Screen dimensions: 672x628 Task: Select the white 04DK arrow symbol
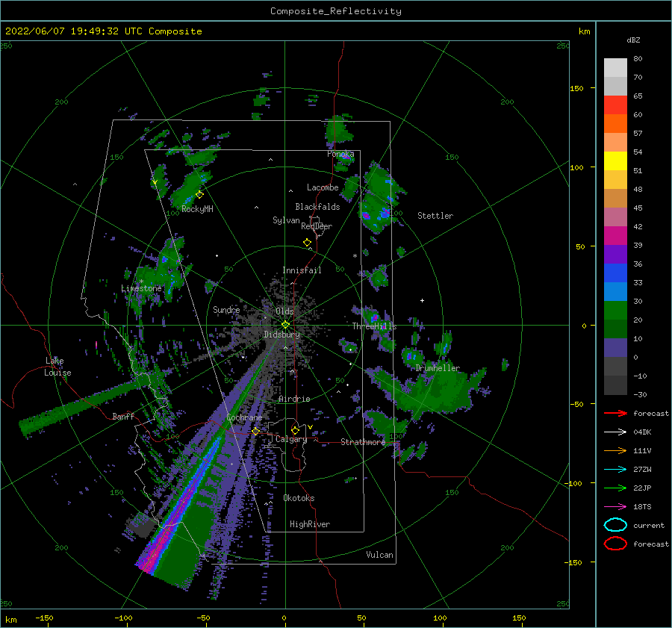click(x=615, y=432)
